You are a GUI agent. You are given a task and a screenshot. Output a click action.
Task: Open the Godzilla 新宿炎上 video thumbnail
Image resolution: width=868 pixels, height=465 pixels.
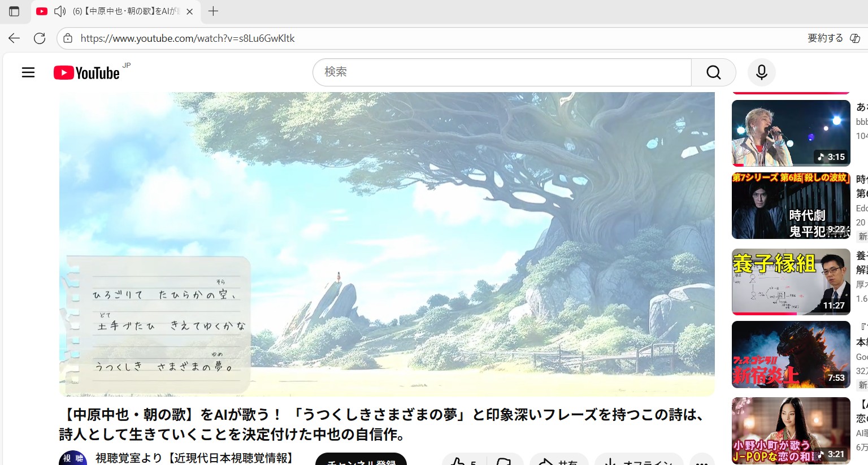click(791, 354)
